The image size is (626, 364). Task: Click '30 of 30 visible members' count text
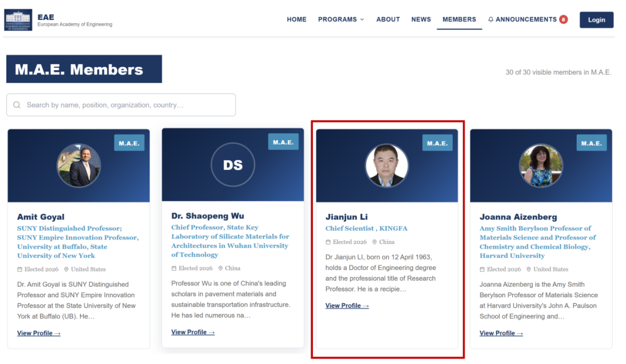pyautogui.click(x=558, y=72)
